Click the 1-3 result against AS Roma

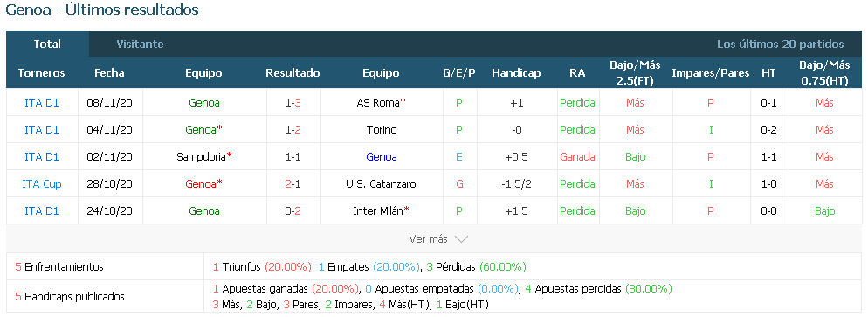[293, 102]
